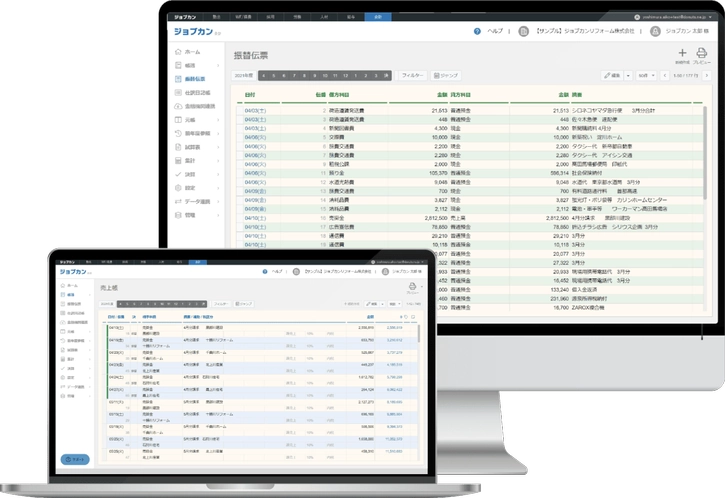This screenshot has width=725, height=498.
Task: Expand the 試算表 sidebar item on the monitor
Action: tap(218, 147)
